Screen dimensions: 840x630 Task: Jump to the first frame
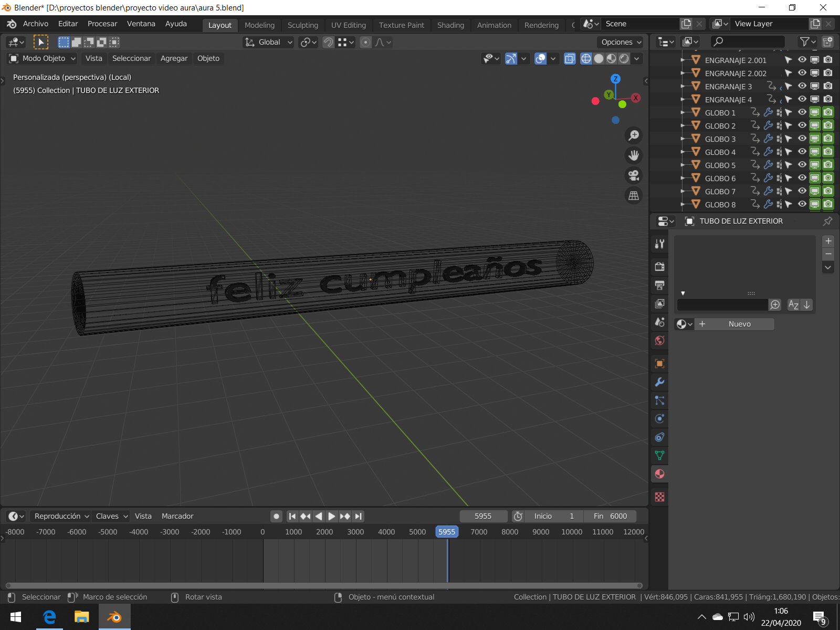click(292, 516)
